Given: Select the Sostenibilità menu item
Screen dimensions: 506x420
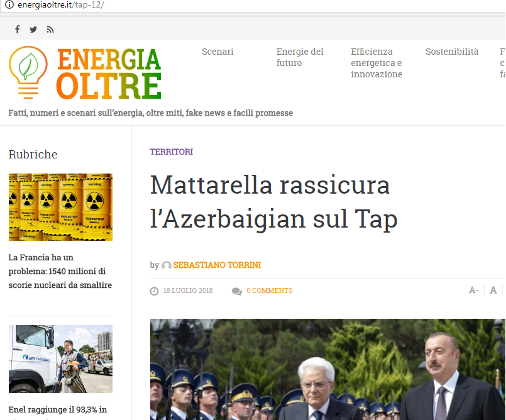Looking at the screenshot, I should point(451,52).
